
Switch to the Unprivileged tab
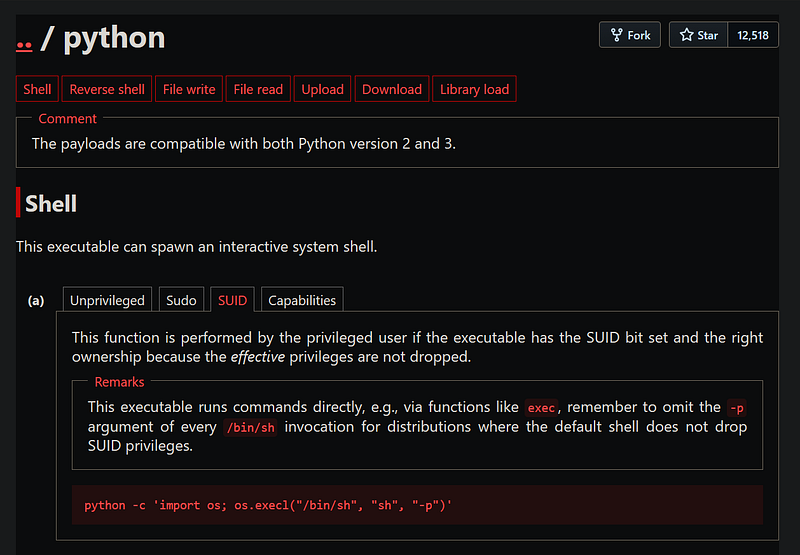pos(107,300)
